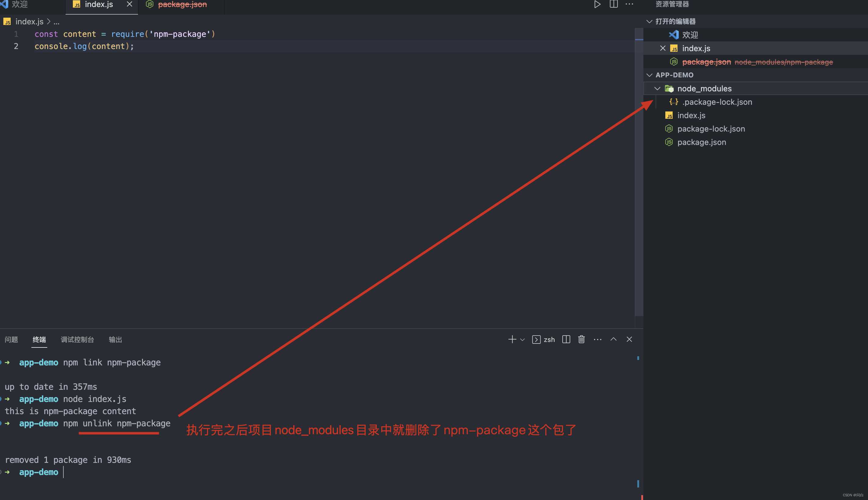The width and height of the screenshot is (868, 500).
Task: Open .package-lock.json in node_modules
Action: (x=756, y=102)
